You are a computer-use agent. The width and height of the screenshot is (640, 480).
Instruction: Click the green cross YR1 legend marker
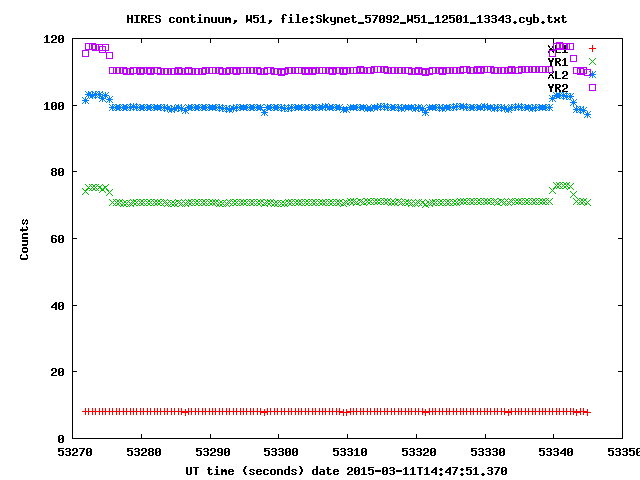point(592,62)
